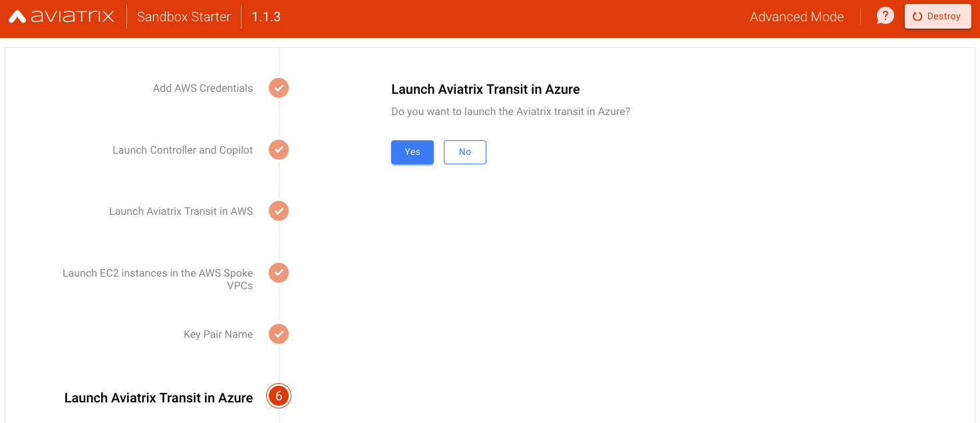Click the step 6 circle indicator
The width and height of the screenshot is (980, 423).
[279, 396]
